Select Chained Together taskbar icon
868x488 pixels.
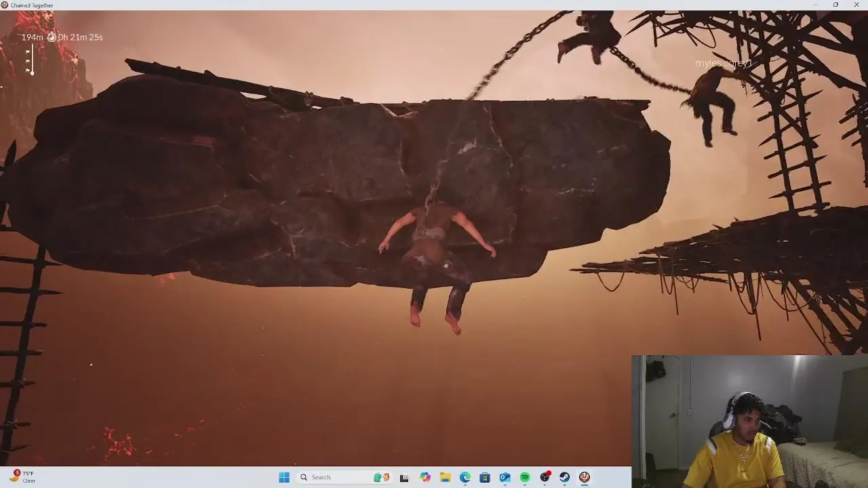(585, 477)
